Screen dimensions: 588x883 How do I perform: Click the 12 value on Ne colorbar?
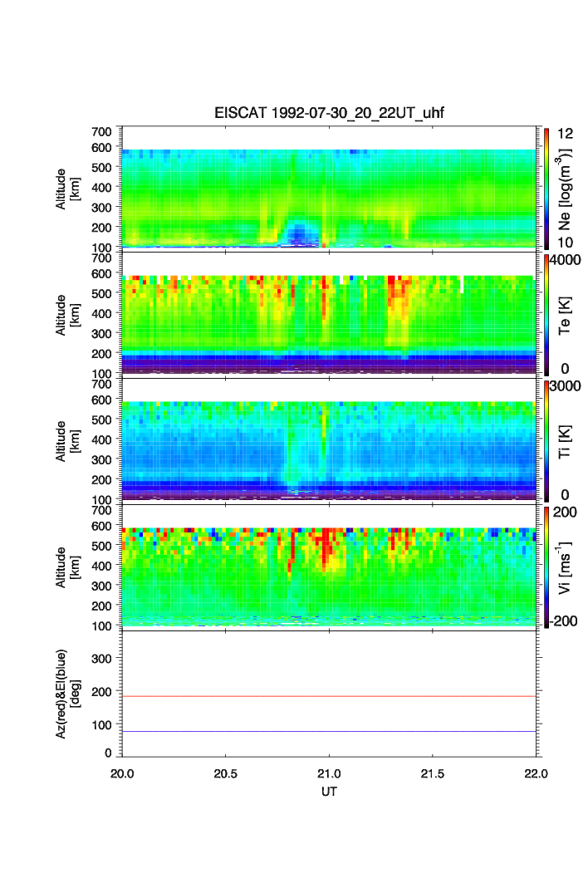tap(565, 134)
